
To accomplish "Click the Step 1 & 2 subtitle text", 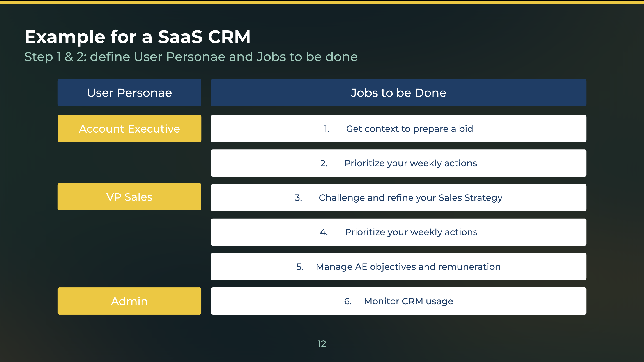I will [x=191, y=57].
